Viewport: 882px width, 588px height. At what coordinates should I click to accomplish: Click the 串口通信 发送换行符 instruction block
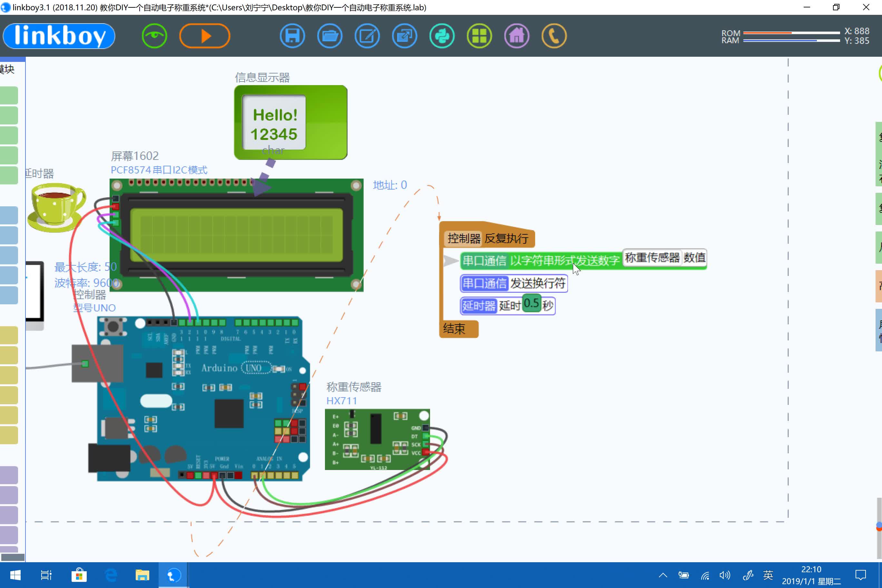coord(514,283)
